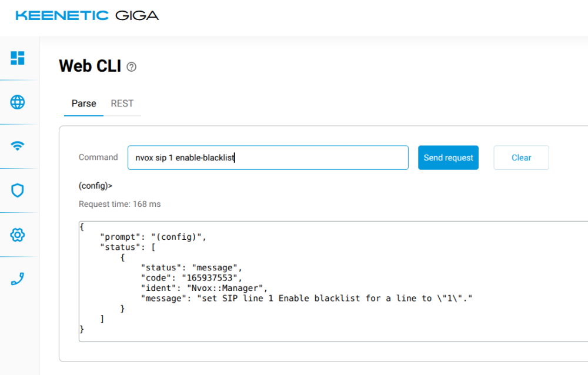Click the "message" line in JSON output
This screenshot has height=375, width=588.
click(306, 299)
